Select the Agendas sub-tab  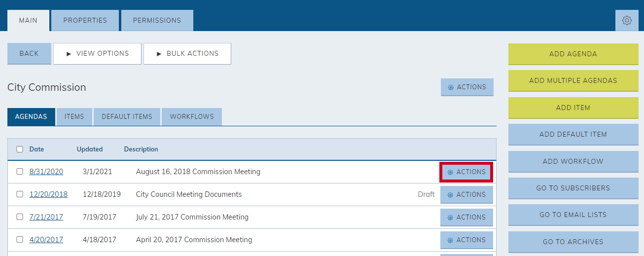point(31,117)
